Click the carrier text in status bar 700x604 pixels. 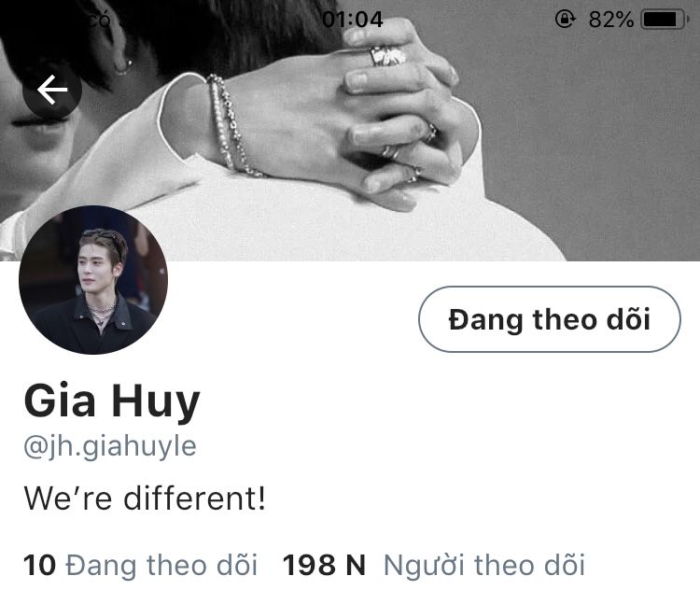99,20
